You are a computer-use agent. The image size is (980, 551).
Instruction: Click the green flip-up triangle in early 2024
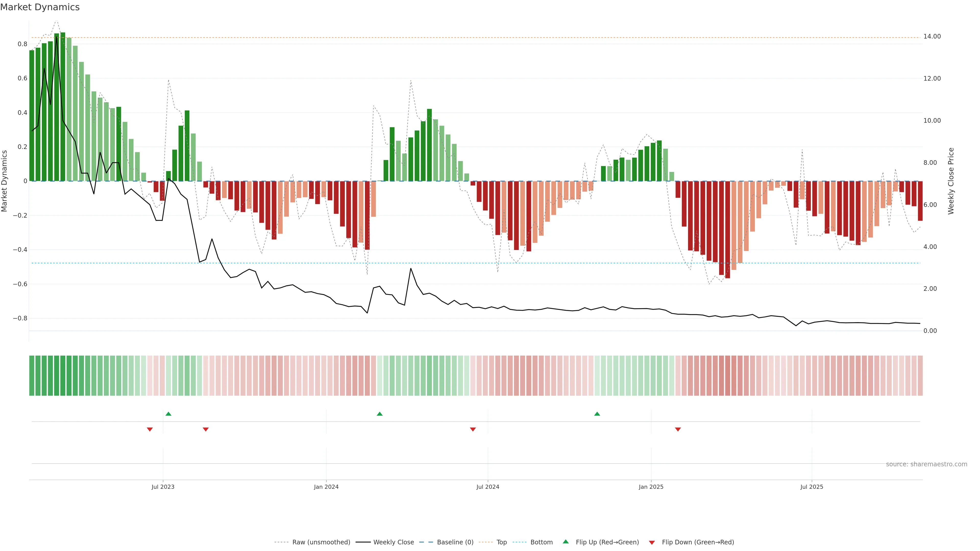tap(380, 414)
